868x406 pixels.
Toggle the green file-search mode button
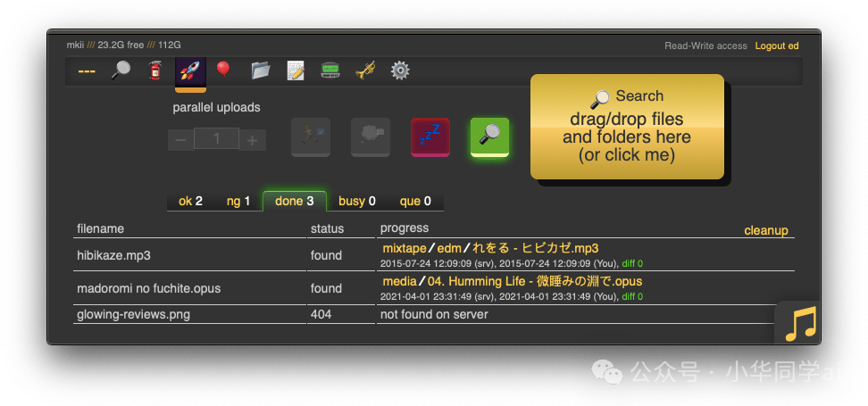click(489, 137)
